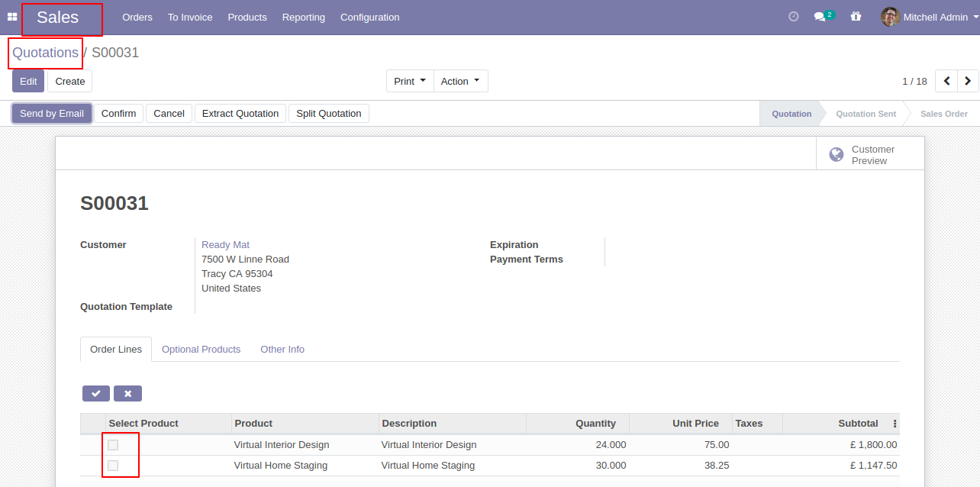Select Quotation status stage
980x487 pixels.
(791, 114)
